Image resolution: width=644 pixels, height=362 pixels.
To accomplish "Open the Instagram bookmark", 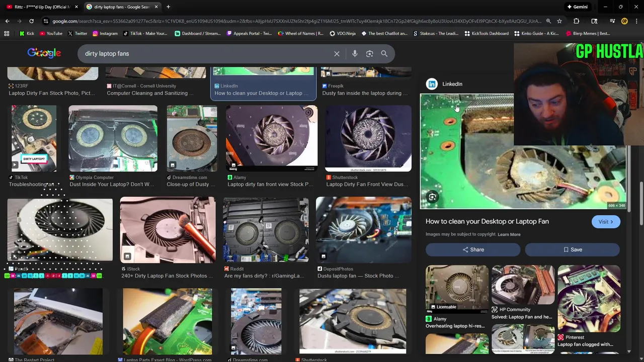I will pyautogui.click(x=105, y=34).
